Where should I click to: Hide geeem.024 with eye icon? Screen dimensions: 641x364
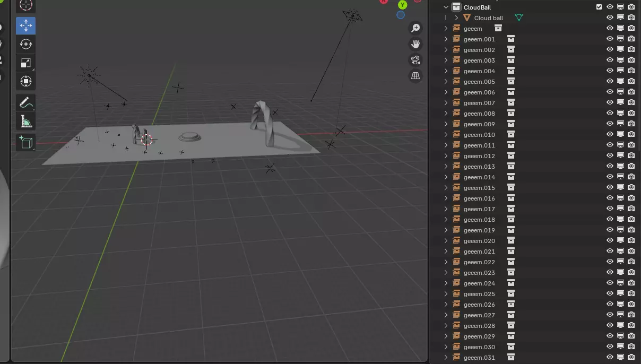[x=610, y=283]
